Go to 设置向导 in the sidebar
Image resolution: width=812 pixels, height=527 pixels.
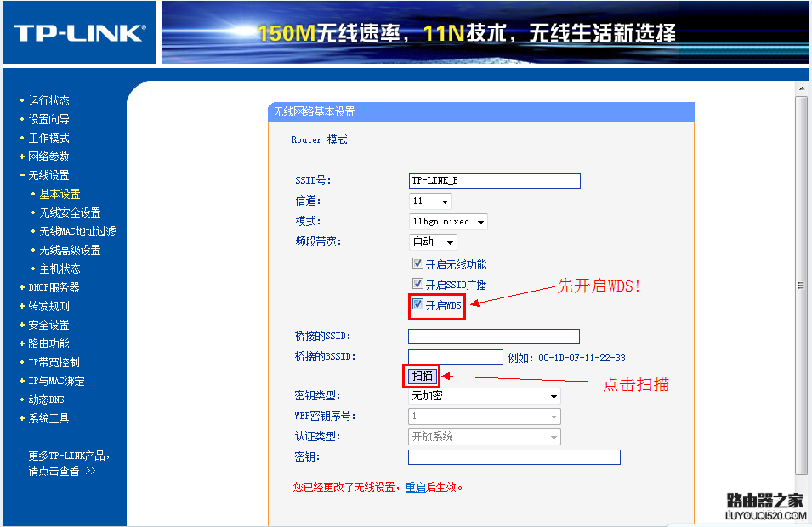(49, 118)
